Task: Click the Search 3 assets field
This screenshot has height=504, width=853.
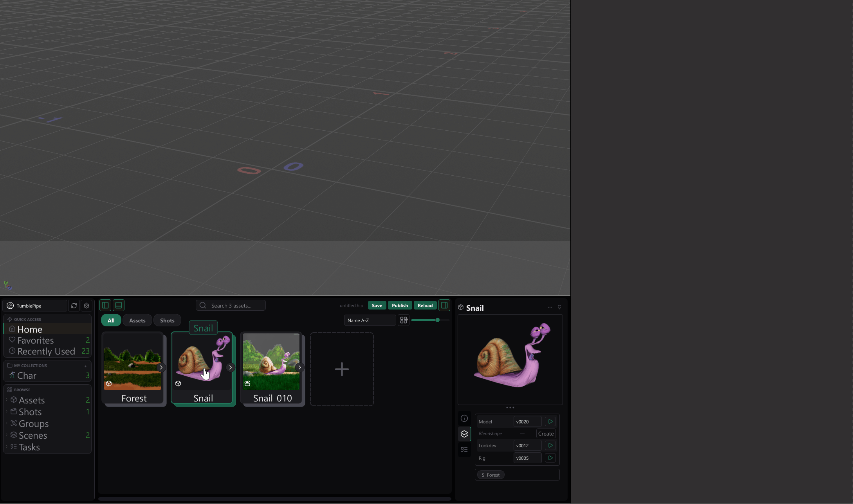Action: point(231,305)
